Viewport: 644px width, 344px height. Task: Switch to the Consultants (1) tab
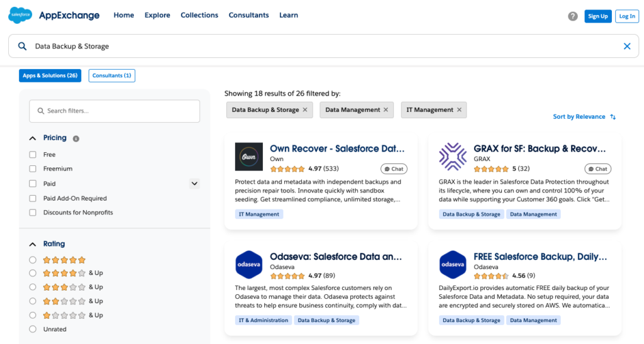tap(112, 75)
